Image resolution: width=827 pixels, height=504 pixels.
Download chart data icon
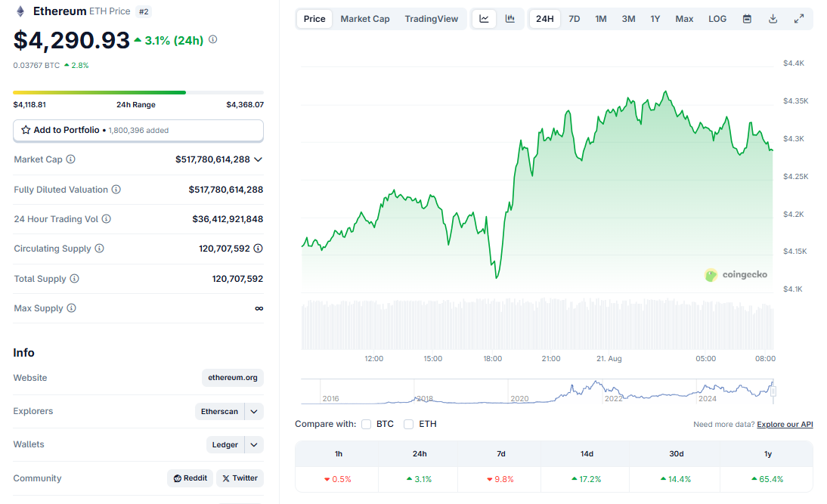(x=773, y=19)
